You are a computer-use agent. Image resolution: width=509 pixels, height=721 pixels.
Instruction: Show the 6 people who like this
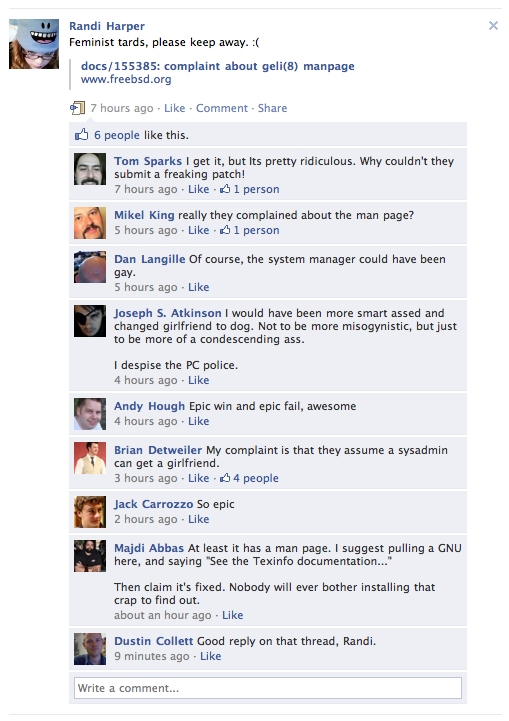(x=117, y=135)
